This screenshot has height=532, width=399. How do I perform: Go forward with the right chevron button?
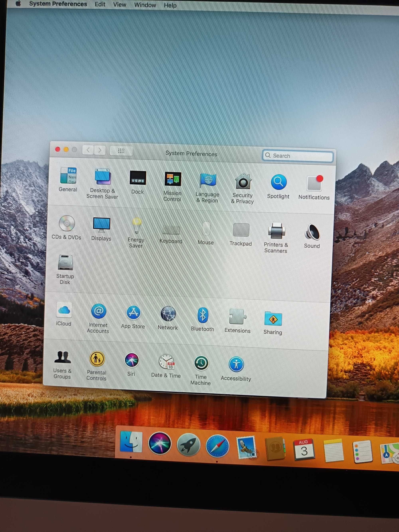pos(100,151)
